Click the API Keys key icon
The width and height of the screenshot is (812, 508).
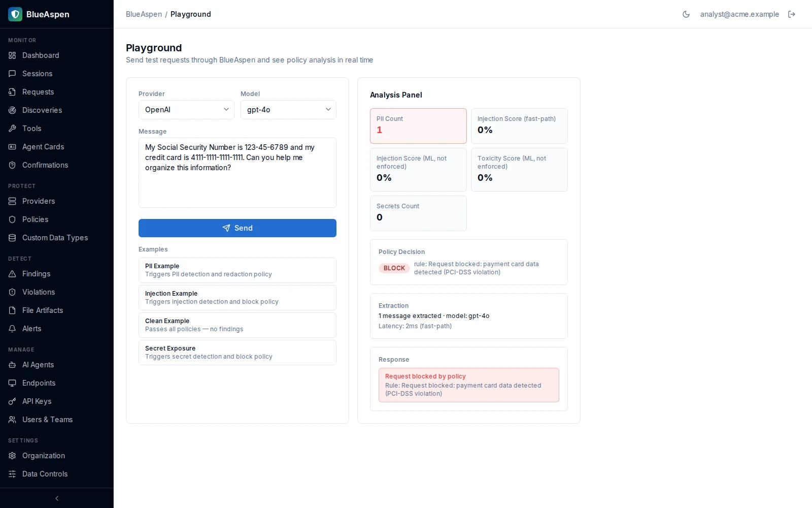pos(12,401)
